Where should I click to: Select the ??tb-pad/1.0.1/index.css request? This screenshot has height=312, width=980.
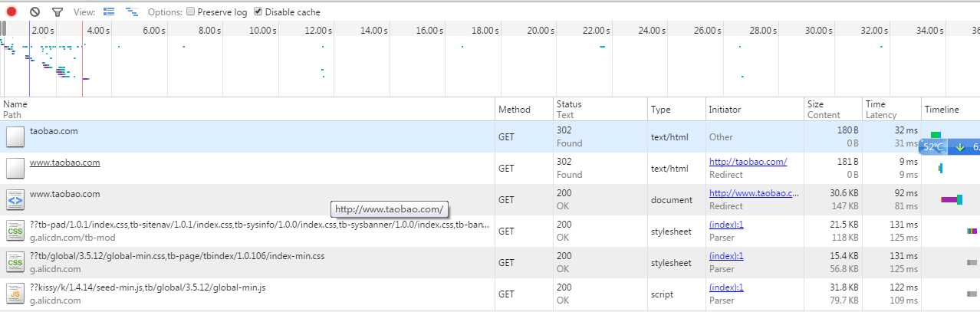[490, 231]
